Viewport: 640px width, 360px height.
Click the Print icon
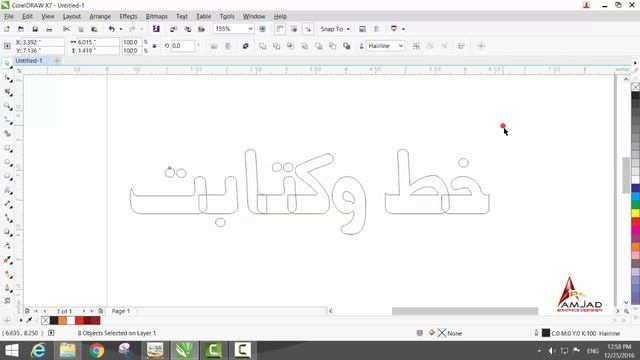pyautogui.click(x=49, y=29)
